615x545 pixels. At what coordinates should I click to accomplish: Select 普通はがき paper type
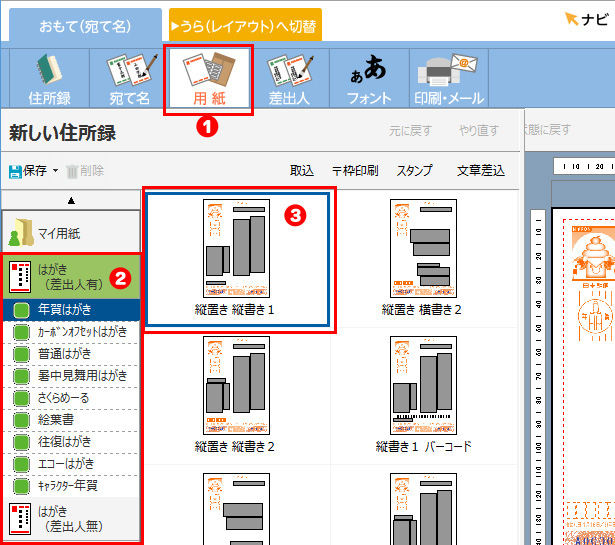71,354
